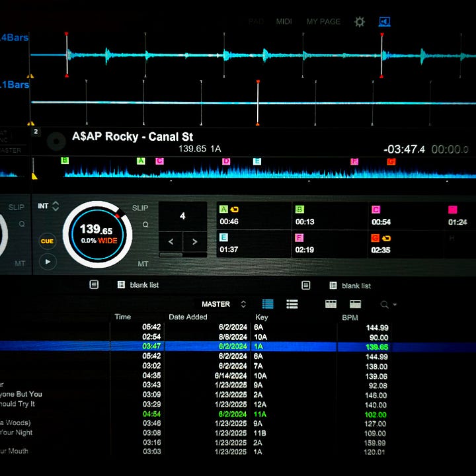Viewport: 476px width, 476px height.
Task: Toggle Master Tempo MT on deck 2
Action: click(143, 264)
